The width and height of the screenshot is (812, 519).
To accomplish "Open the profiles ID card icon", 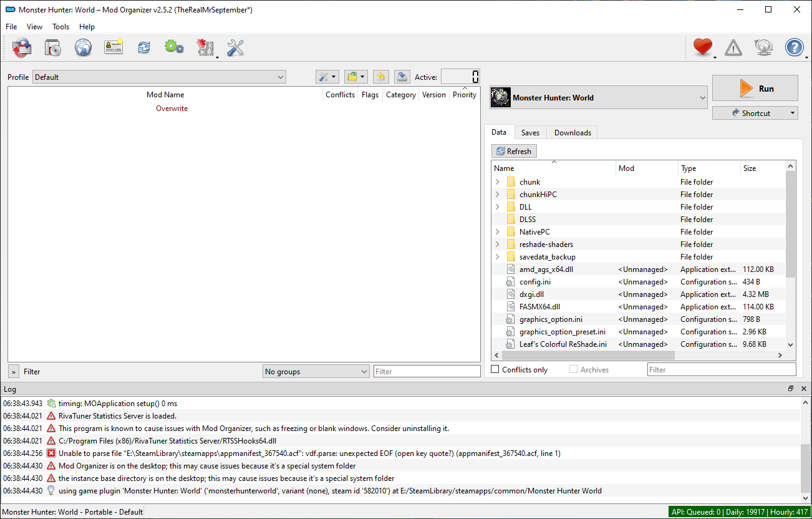I will tap(114, 47).
